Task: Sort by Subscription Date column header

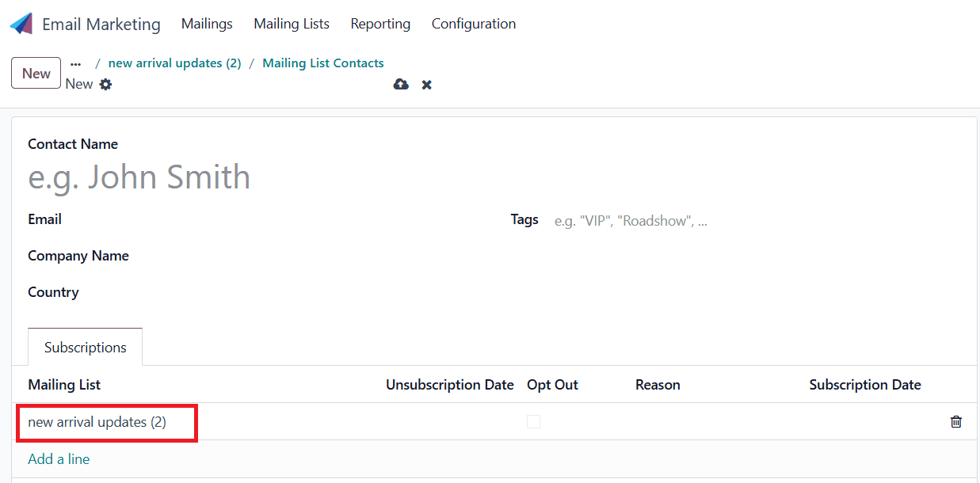Action: (x=865, y=385)
